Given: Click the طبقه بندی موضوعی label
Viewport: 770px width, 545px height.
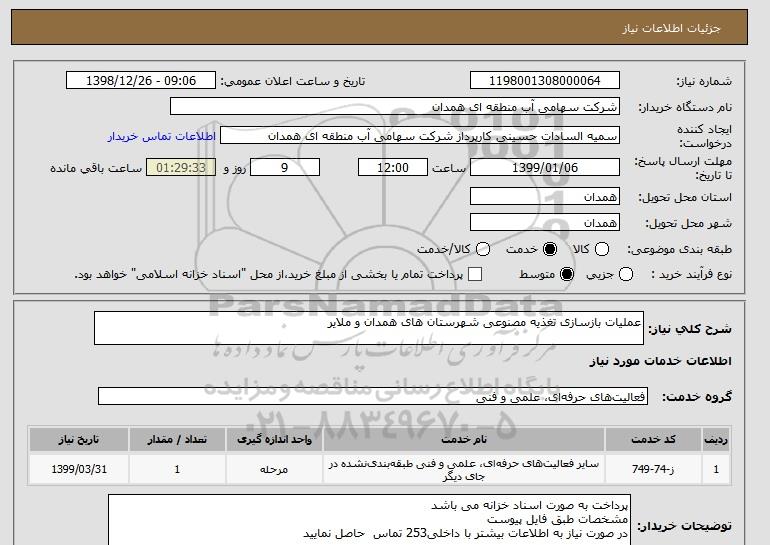Looking at the screenshot, I should pyautogui.click(x=679, y=249).
